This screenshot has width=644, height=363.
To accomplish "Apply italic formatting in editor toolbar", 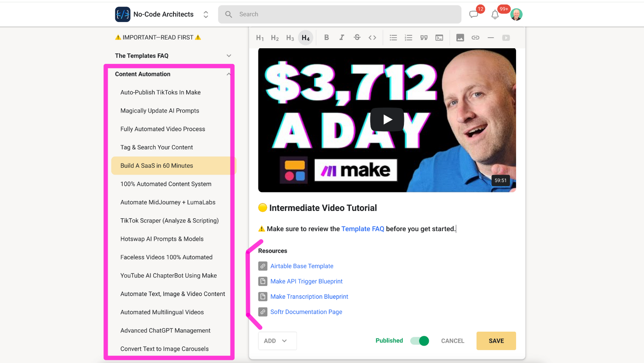I will point(342,38).
